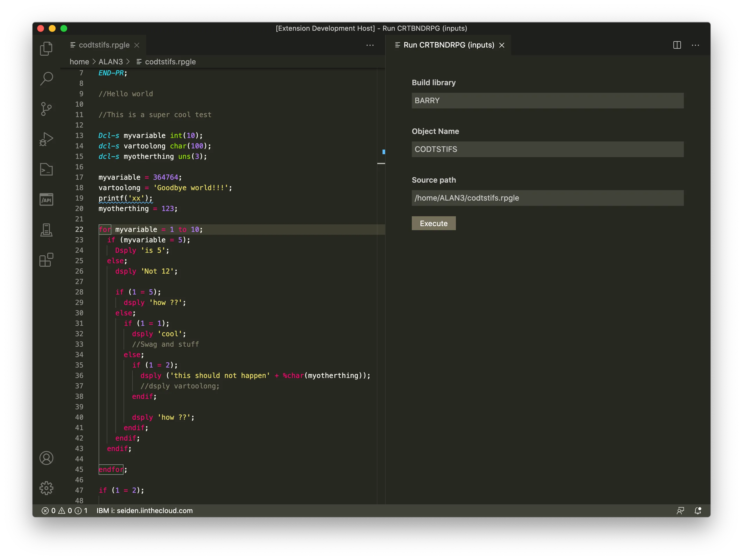Viewport: 743px width, 560px height.
Task: Place cursor on line 22 for keyword
Action: 104,230
